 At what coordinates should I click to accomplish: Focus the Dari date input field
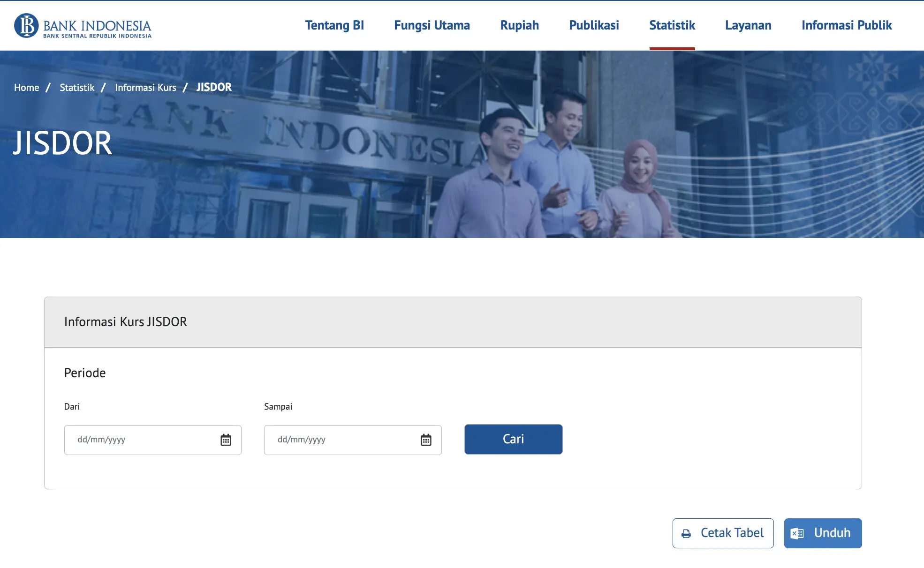153,440
